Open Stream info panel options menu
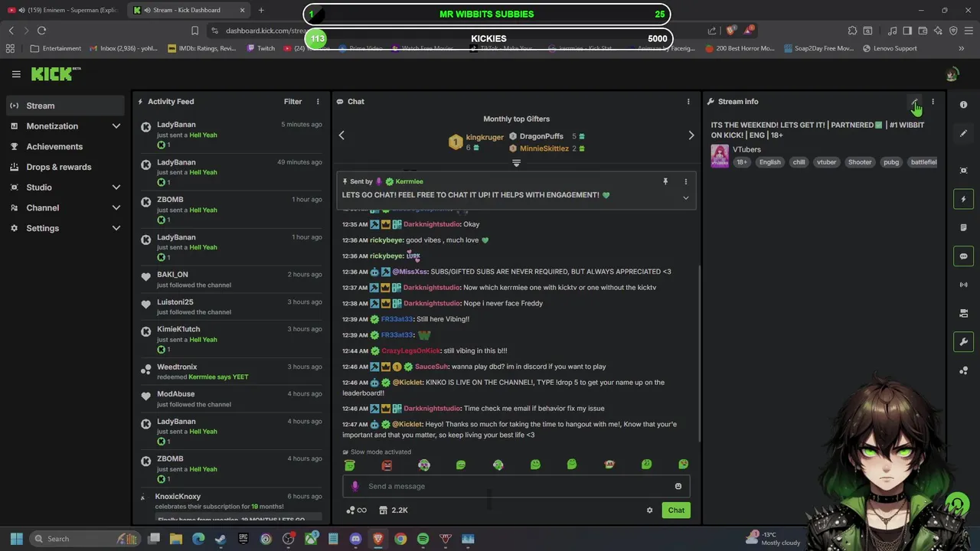980x551 pixels. [x=933, y=102]
